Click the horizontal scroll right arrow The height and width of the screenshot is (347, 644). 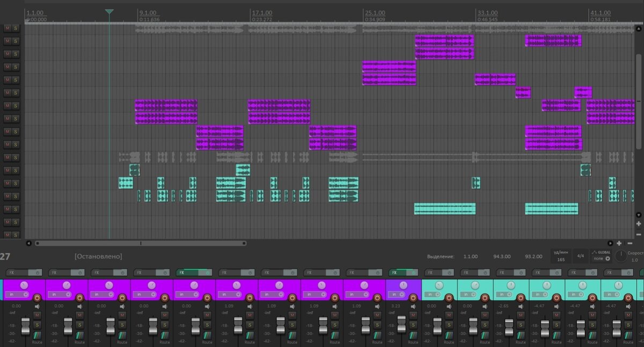(610, 243)
